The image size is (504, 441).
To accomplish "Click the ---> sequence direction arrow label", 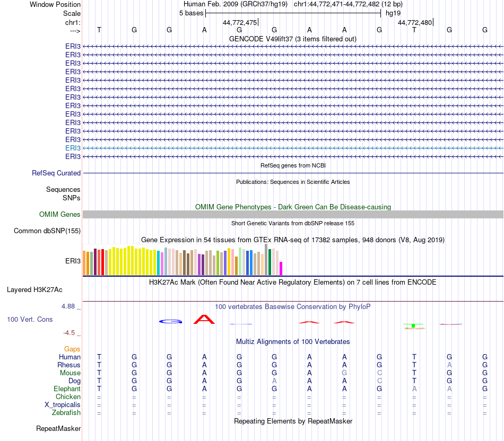I will [x=75, y=31].
